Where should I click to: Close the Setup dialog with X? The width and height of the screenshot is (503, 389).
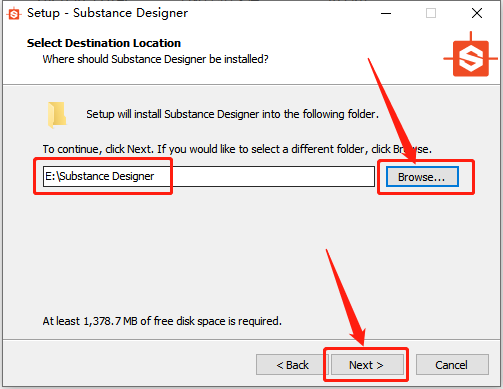click(x=477, y=13)
